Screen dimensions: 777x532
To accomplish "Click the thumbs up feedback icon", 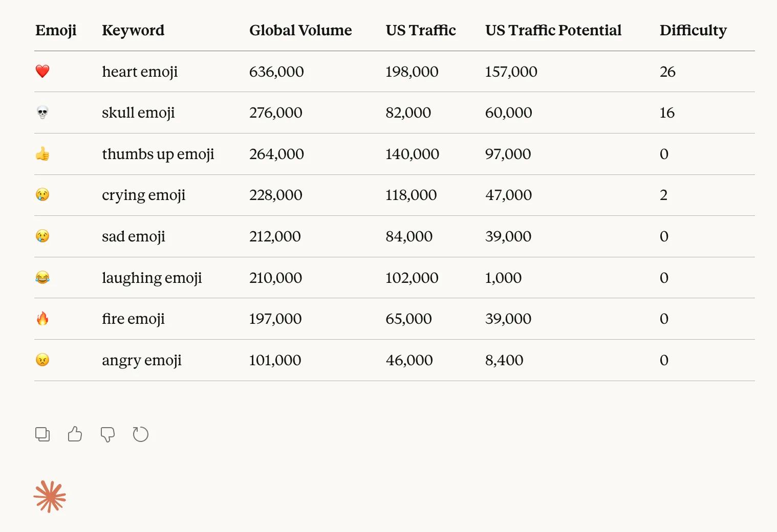I will pos(75,434).
